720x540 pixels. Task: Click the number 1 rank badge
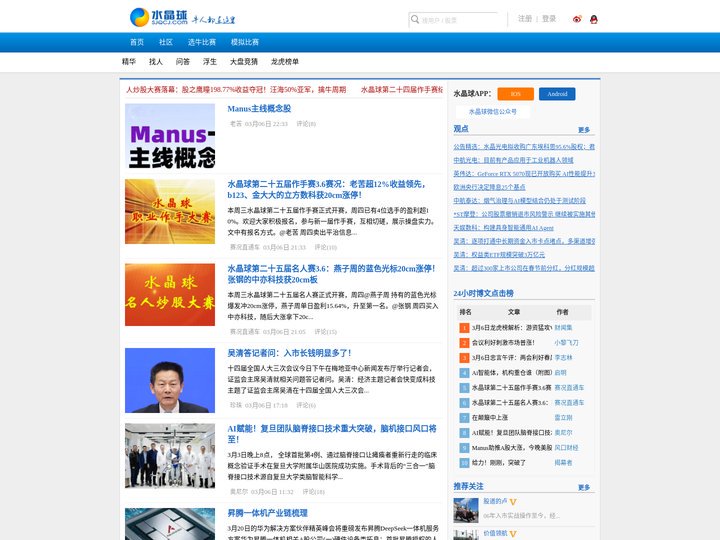[x=464, y=328]
